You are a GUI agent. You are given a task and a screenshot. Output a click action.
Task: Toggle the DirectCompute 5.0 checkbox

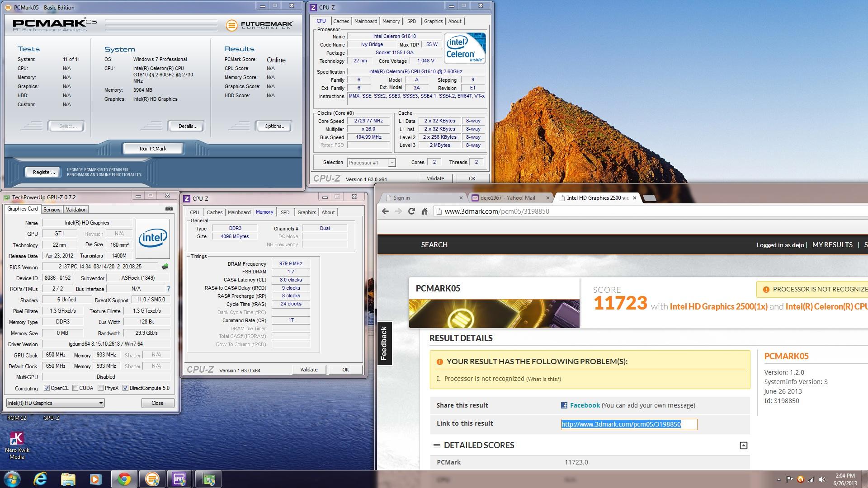tap(125, 388)
